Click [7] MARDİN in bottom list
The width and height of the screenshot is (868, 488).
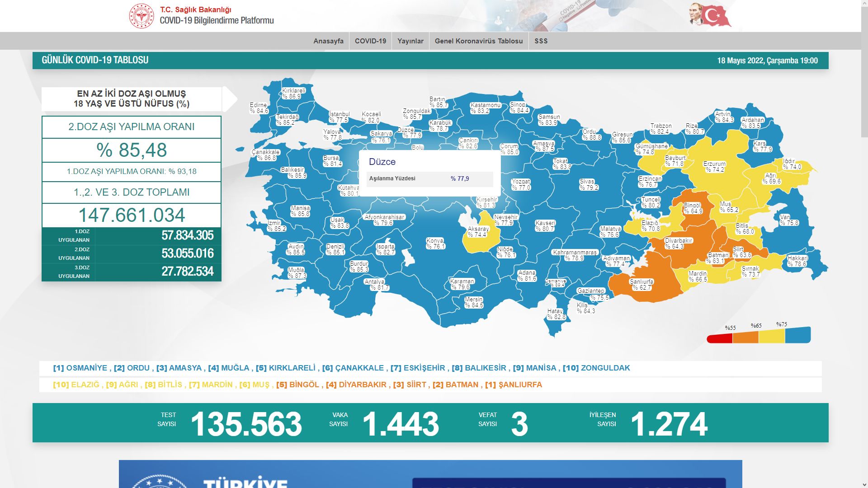tap(211, 385)
